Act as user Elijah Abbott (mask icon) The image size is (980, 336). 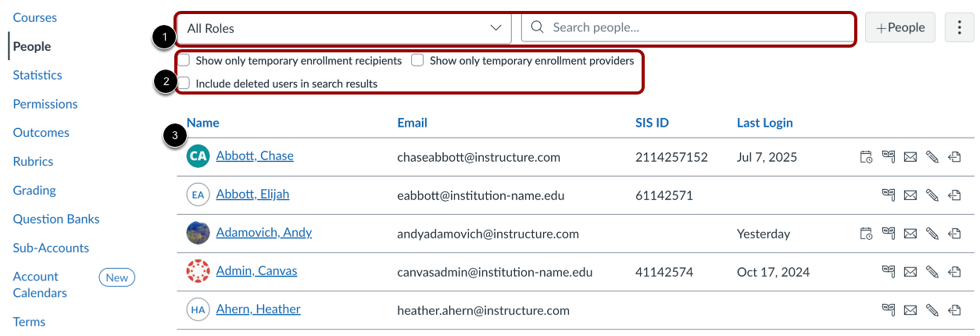click(x=888, y=195)
